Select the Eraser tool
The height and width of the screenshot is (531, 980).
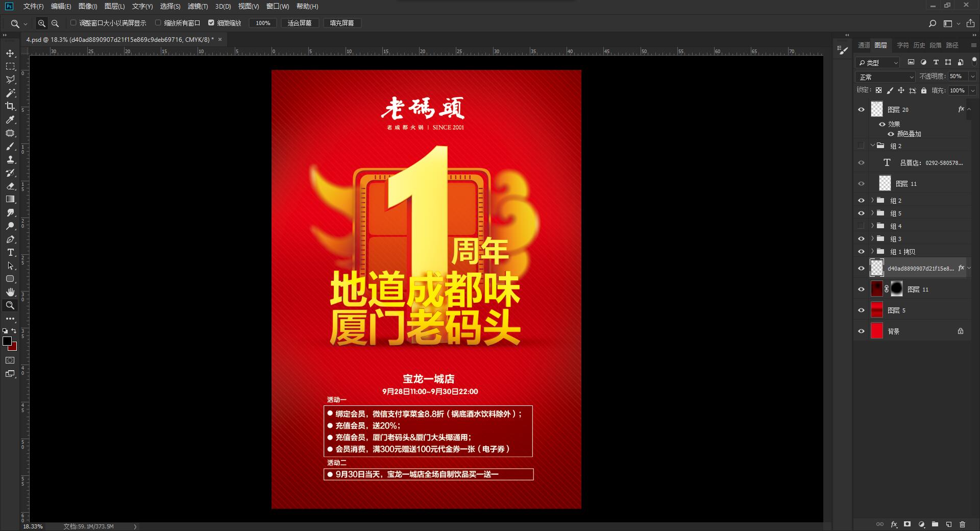[10, 186]
